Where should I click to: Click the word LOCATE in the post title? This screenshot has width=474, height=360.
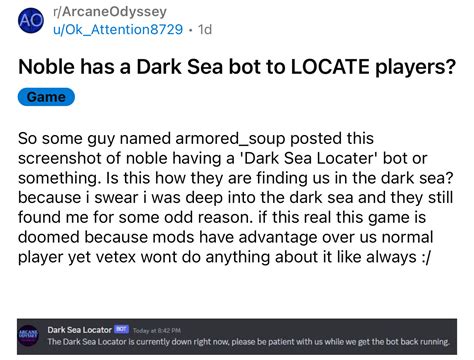click(330, 67)
